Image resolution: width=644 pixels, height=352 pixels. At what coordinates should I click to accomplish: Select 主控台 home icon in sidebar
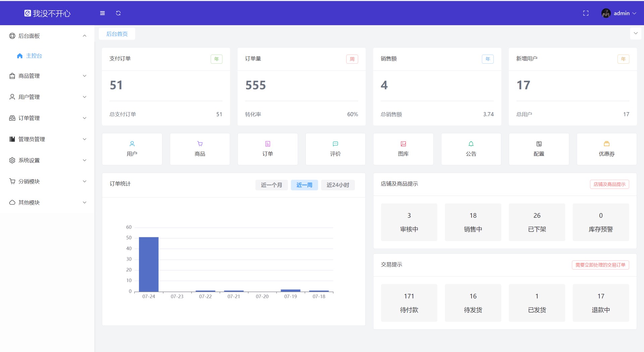20,56
